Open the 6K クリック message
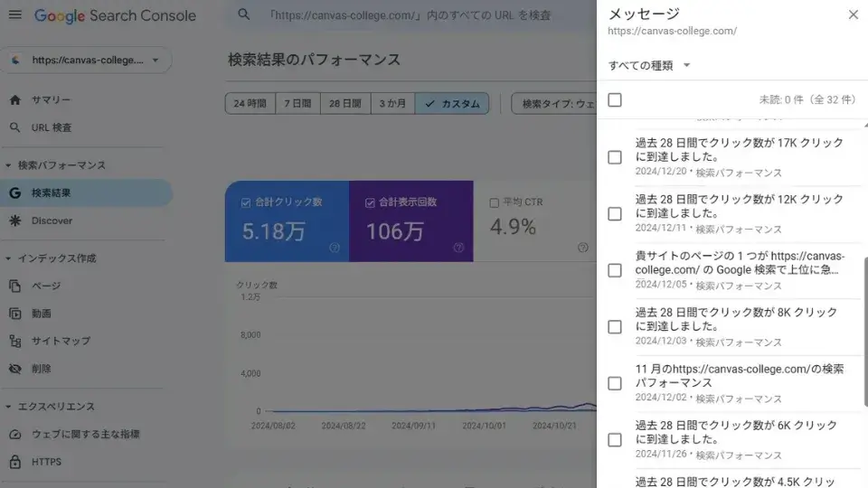868x488 pixels. (x=739, y=440)
